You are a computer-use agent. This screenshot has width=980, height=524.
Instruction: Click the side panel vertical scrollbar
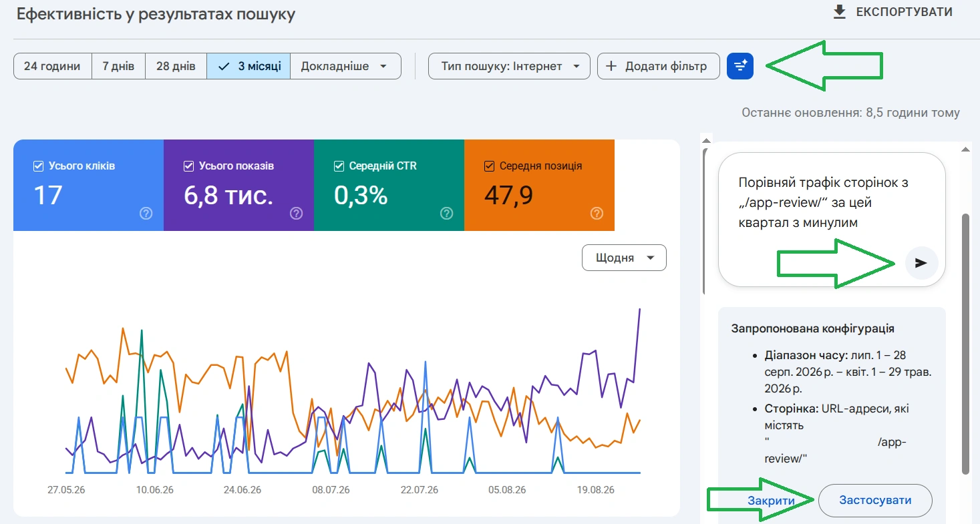[965, 344]
